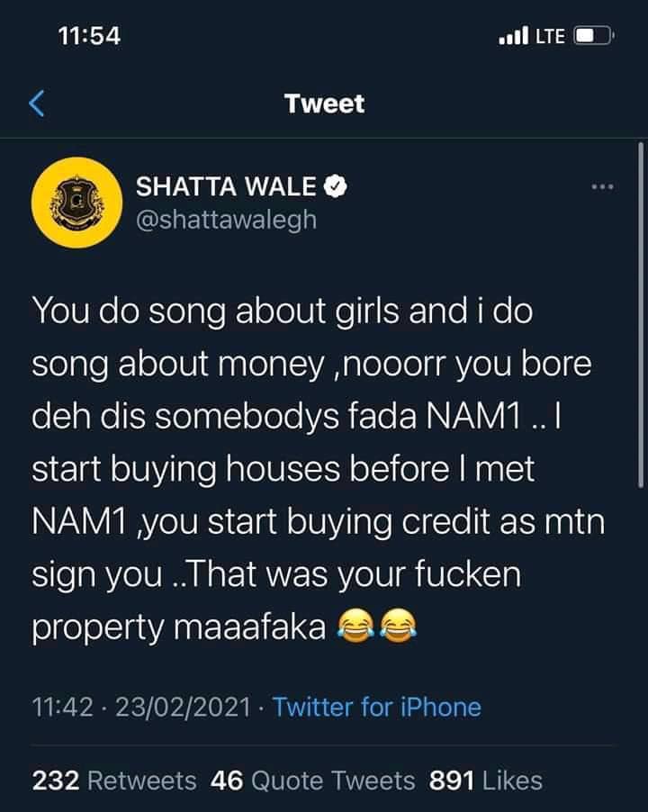
Task: View the 46 Quote Tweets list
Action: [312, 780]
